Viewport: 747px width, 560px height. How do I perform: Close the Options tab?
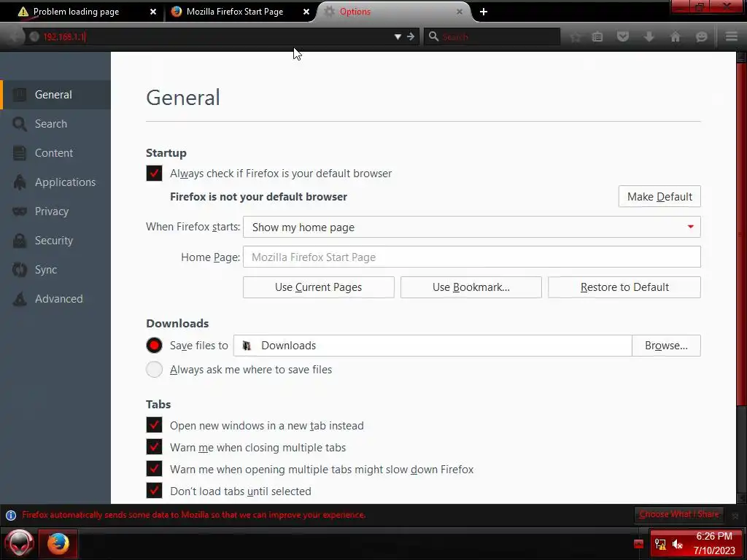coord(460,12)
